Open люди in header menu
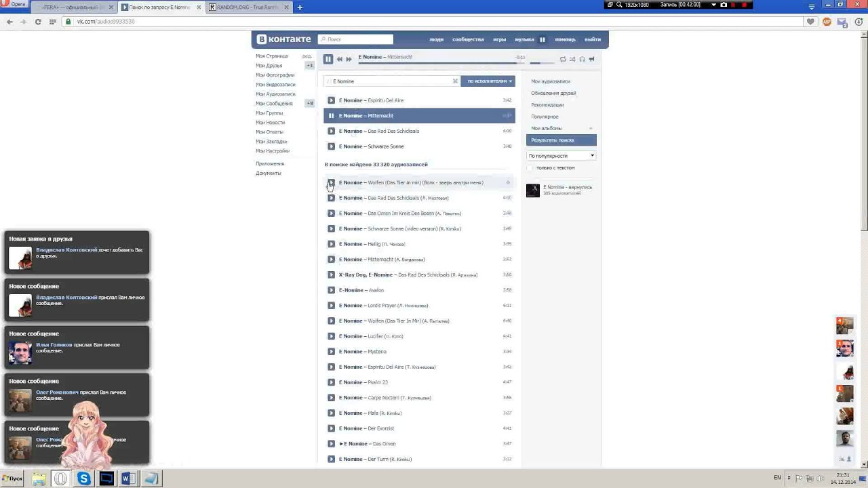Image resolution: width=868 pixels, height=488 pixels. click(x=437, y=39)
